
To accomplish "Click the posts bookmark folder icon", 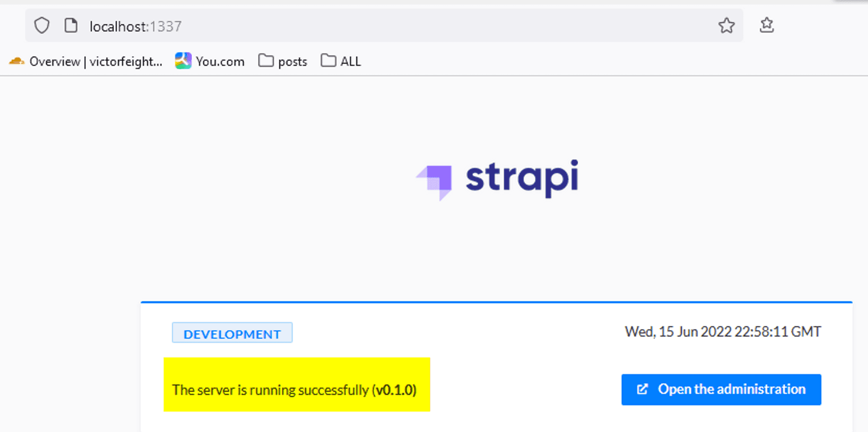I will pyautogui.click(x=266, y=61).
